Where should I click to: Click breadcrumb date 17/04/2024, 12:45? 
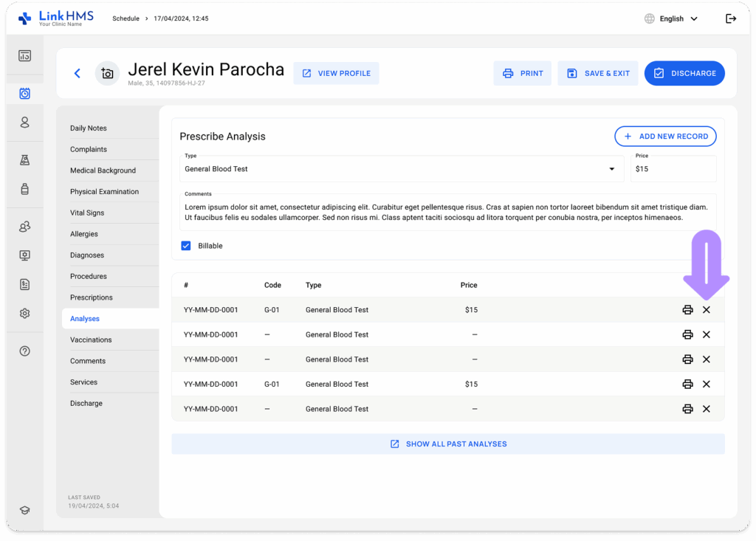(x=182, y=18)
